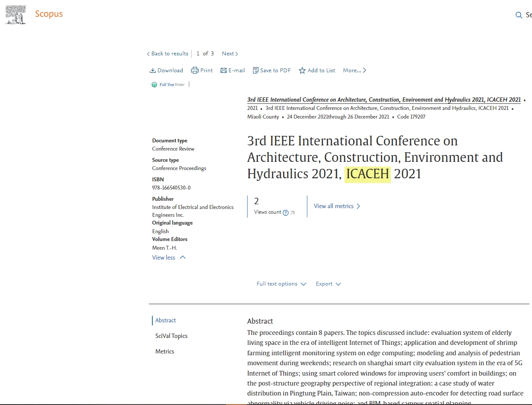Expand the More... options

point(355,71)
